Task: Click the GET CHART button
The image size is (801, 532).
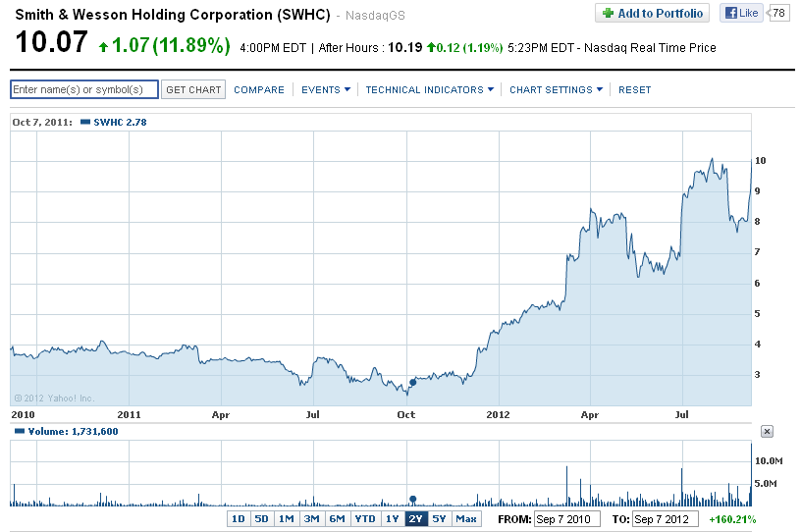Action: point(193,90)
